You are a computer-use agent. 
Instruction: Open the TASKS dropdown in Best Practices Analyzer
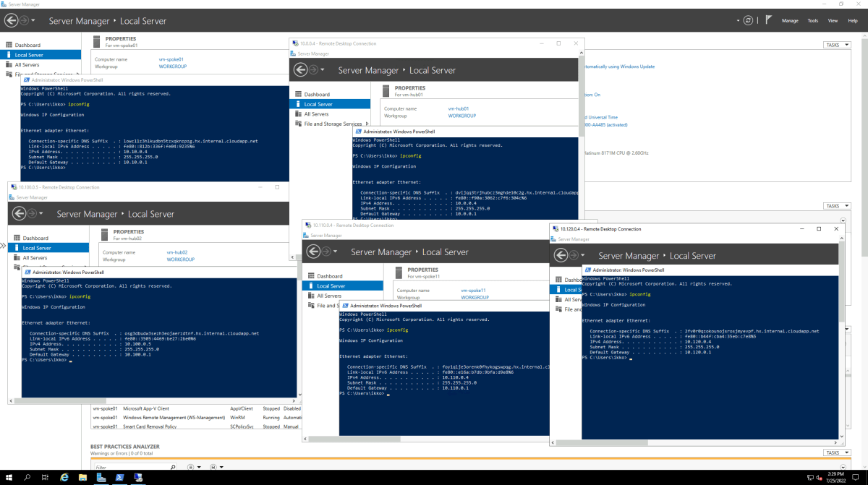[x=836, y=452]
